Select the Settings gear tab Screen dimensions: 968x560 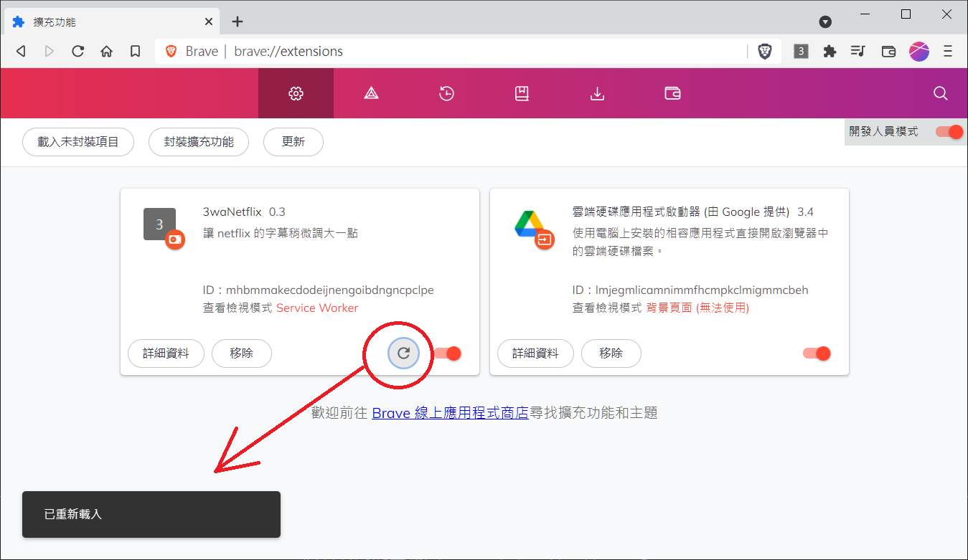pos(296,93)
